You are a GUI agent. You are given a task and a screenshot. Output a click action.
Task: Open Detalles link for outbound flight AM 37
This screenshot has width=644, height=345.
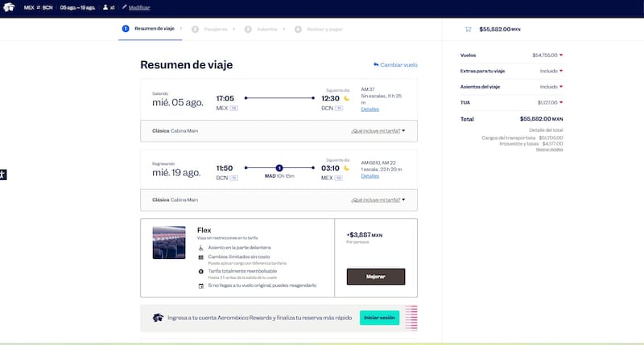tap(370, 109)
